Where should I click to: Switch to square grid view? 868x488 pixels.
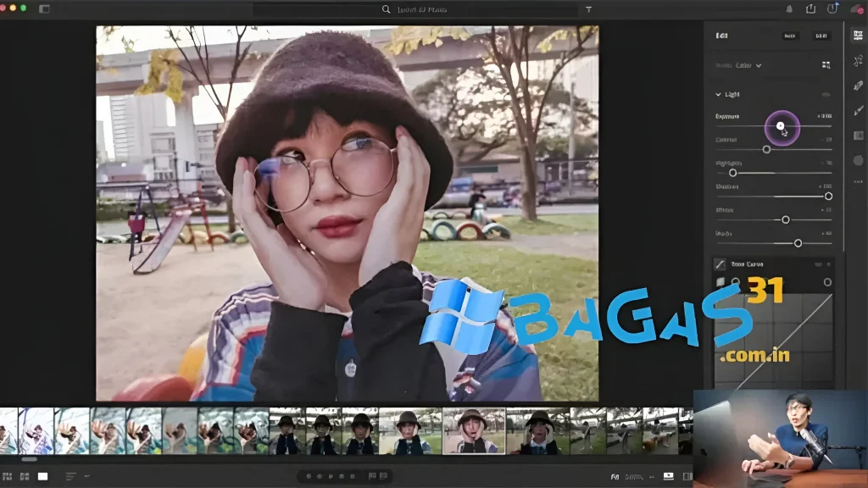25,476
